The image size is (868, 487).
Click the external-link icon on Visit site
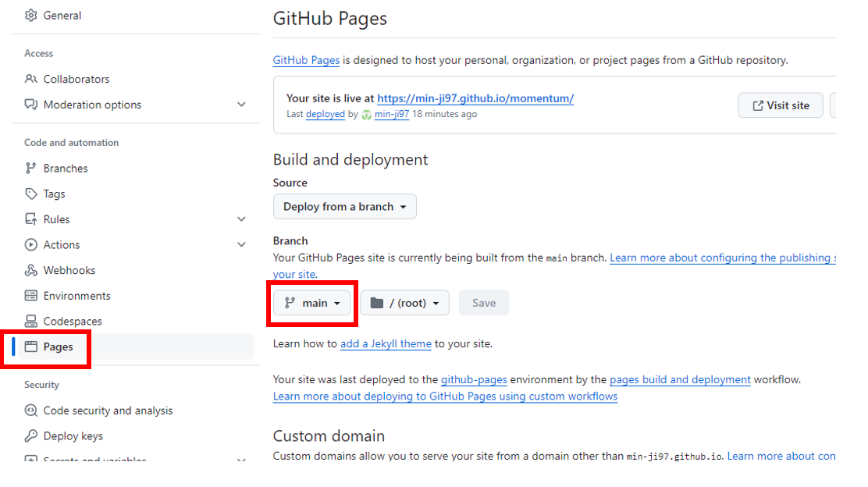(758, 105)
